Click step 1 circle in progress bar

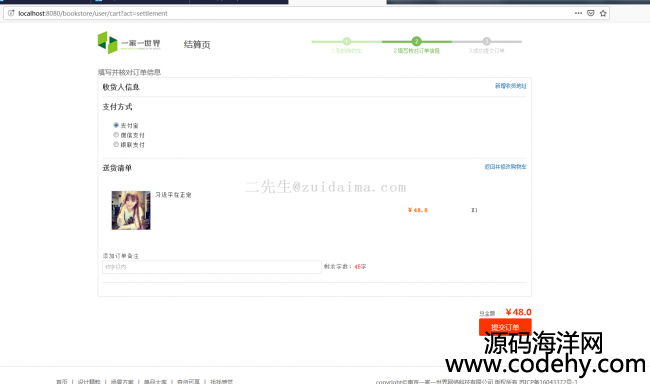coord(347,41)
